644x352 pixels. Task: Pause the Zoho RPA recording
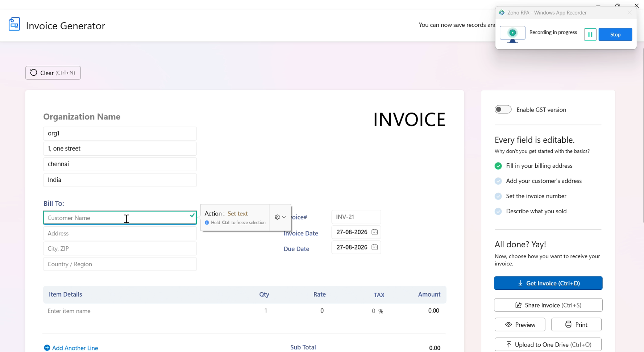(x=590, y=34)
